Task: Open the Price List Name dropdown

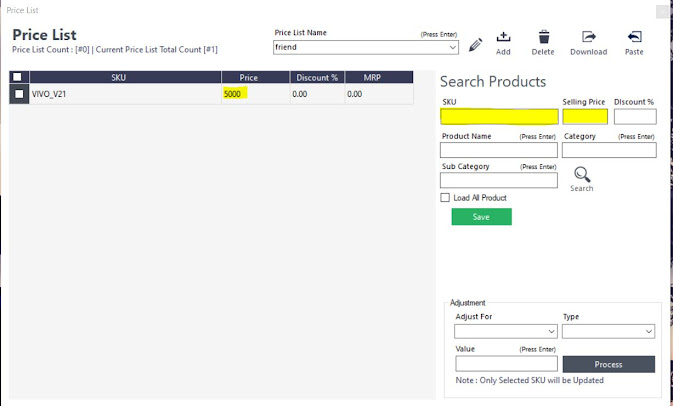Action: point(453,47)
